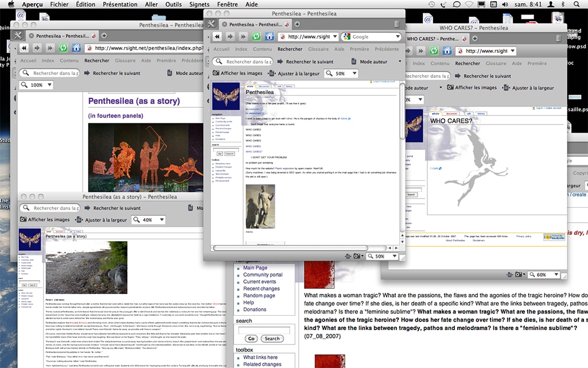Open the Recent changes link in the wiki sidebar
This screenshot has width=588, height=368.
(x=262, y=288)
